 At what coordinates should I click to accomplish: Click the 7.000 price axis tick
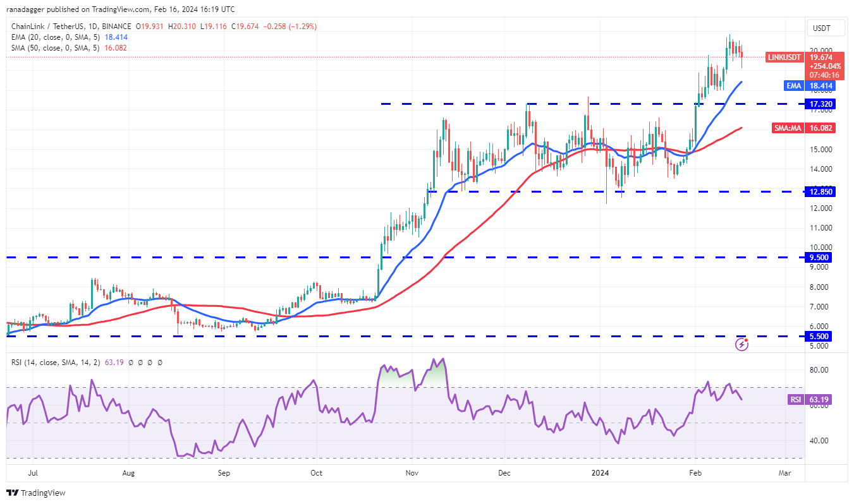pos(820,307)
